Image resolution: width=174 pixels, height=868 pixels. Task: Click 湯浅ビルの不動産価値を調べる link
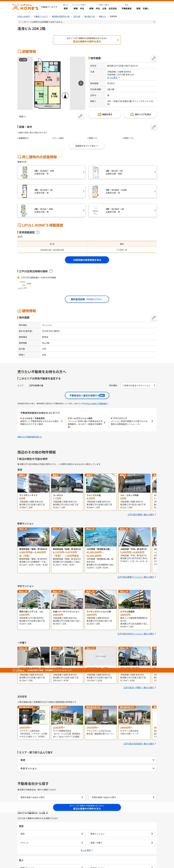click(x=30, y=437)
